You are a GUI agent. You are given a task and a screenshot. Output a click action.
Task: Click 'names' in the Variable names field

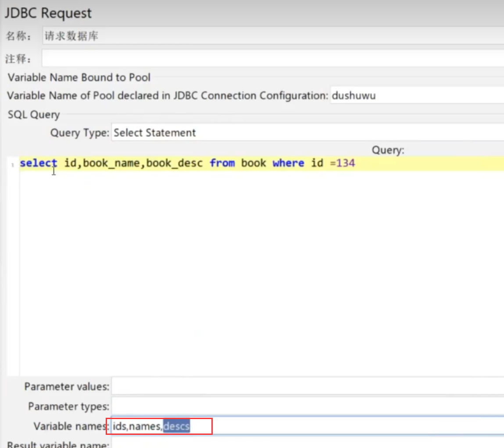point(145,426)
